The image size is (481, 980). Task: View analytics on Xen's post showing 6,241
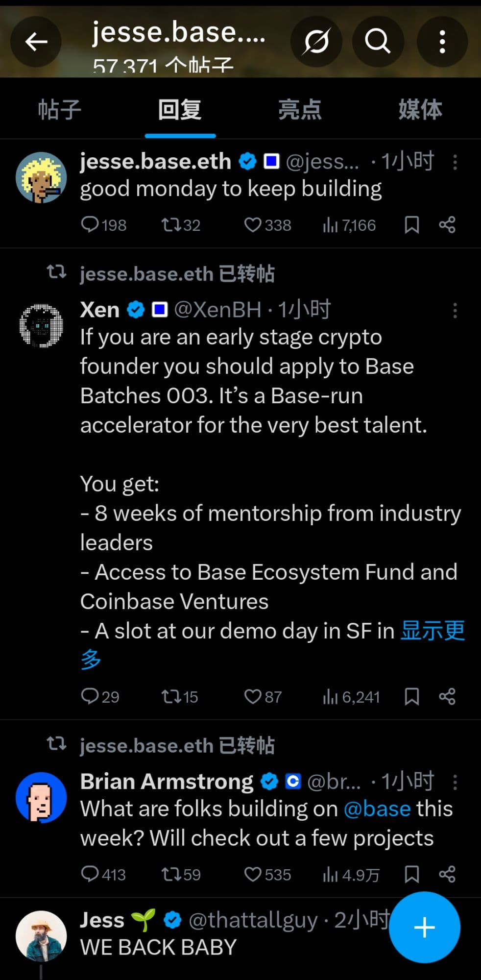coord(351,696)
